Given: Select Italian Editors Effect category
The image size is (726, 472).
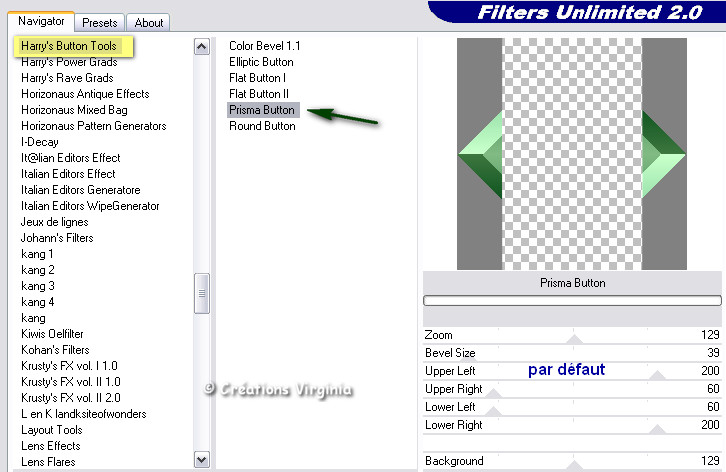Looking at the screenshot, I should pos(68,174).
